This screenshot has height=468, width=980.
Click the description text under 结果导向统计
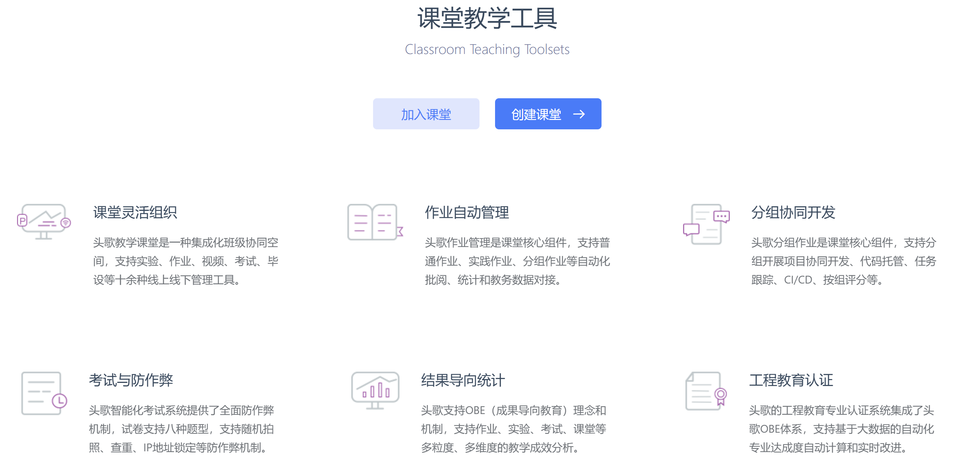coord(513,429)
